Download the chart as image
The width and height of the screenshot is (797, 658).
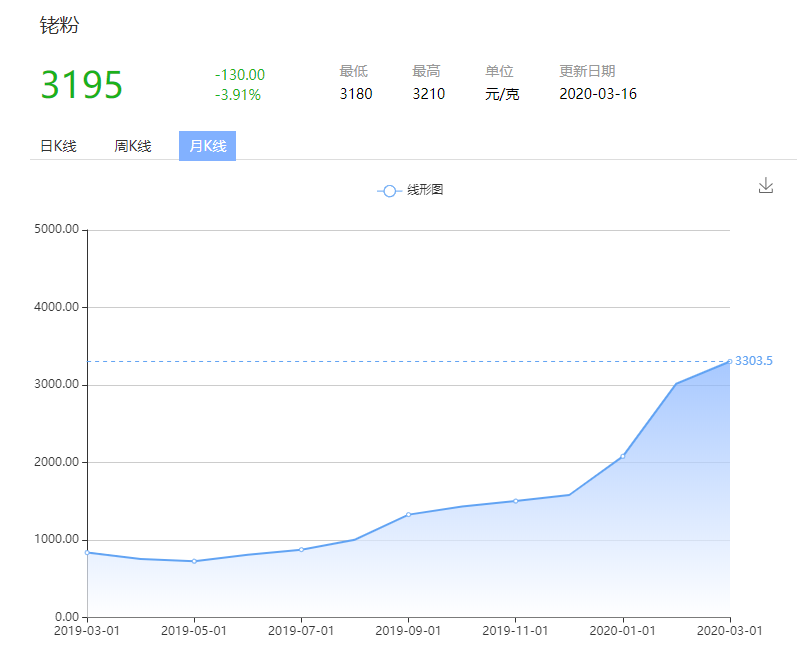(x=765, y=185)
